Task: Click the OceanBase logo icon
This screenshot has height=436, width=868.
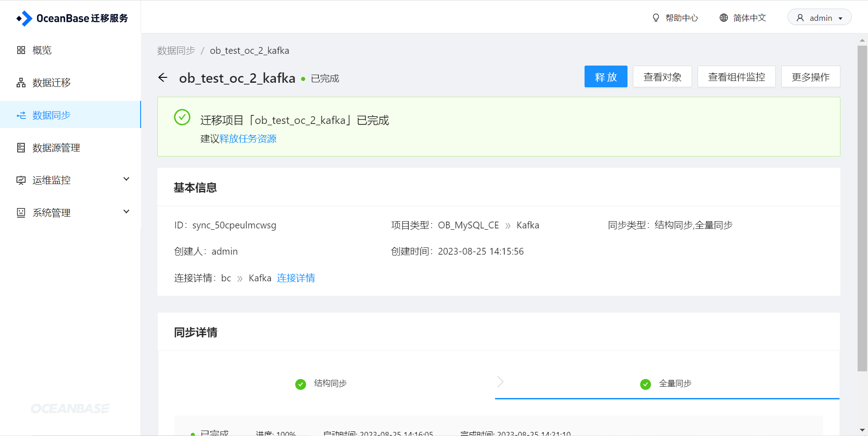Action: coord(24,18)
